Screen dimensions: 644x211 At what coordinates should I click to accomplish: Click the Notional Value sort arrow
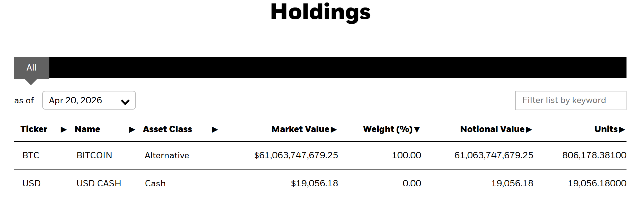(529, 130)
